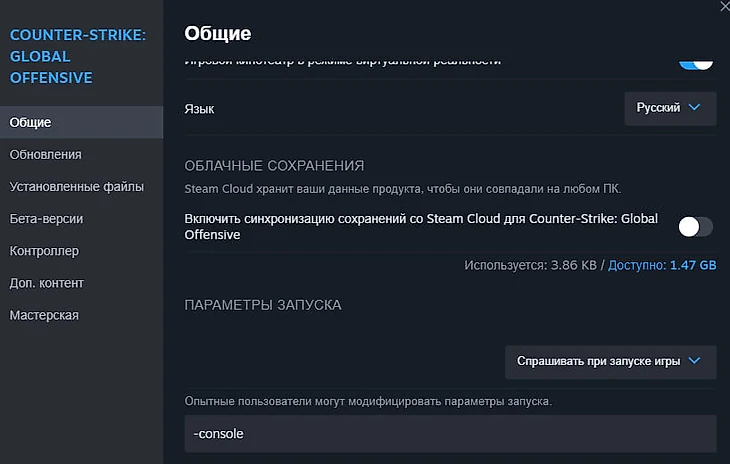Select the Бета-версии tab
Image resolution: width=730 pixels, height=464 pixels.
pyautogui.click(x=81, y=219)
